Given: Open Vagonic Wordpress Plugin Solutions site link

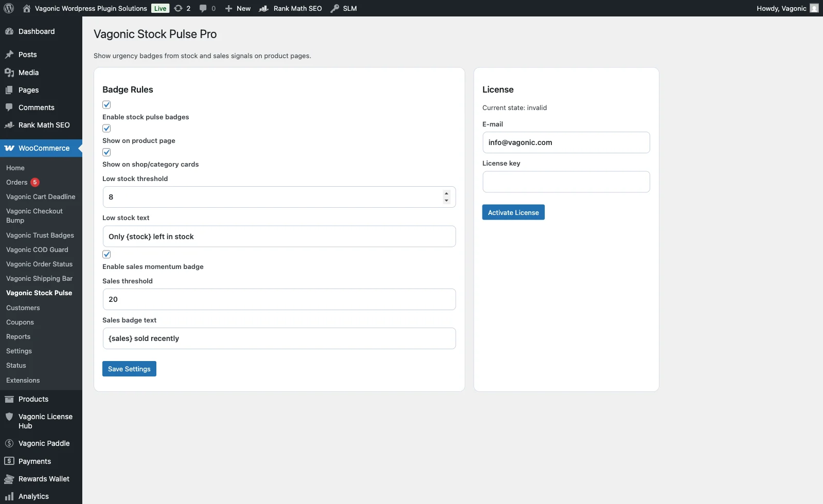Looking at the screenshot, I should tap(91, 8).
